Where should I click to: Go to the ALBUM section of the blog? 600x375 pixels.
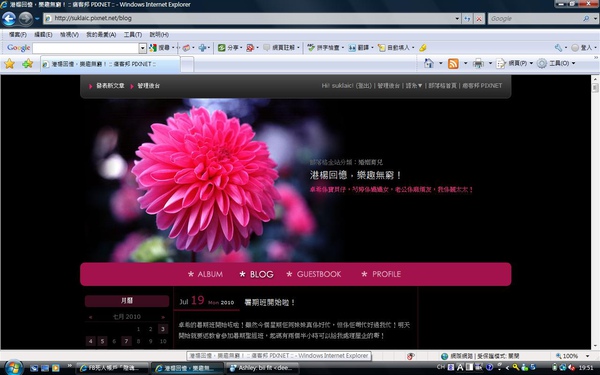click(x=205, y=274)
